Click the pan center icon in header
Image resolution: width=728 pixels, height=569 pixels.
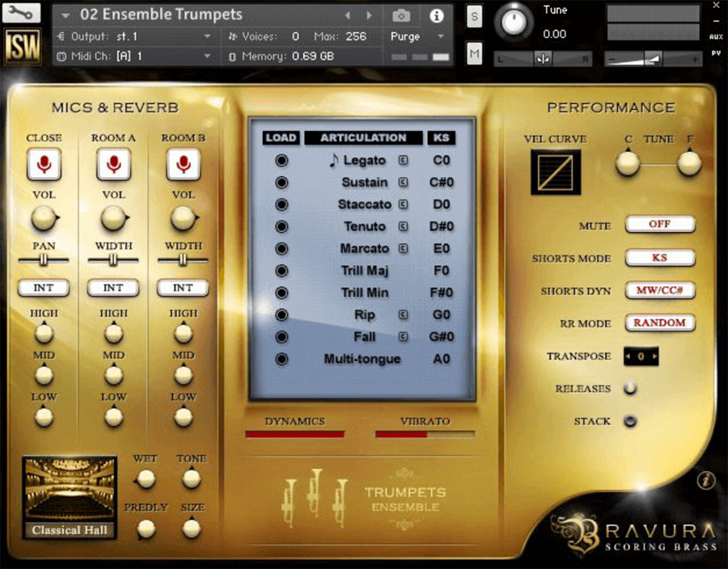542,59
